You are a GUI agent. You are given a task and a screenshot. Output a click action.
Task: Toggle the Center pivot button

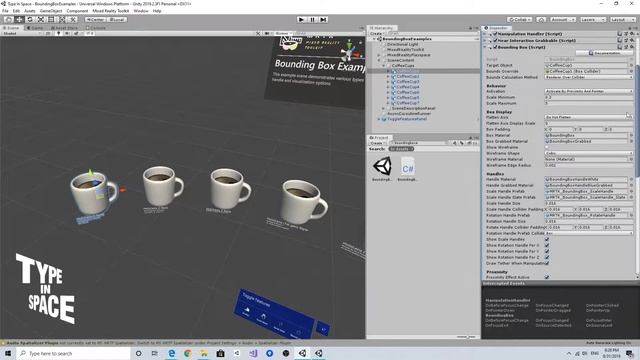[x=96, y=19]
